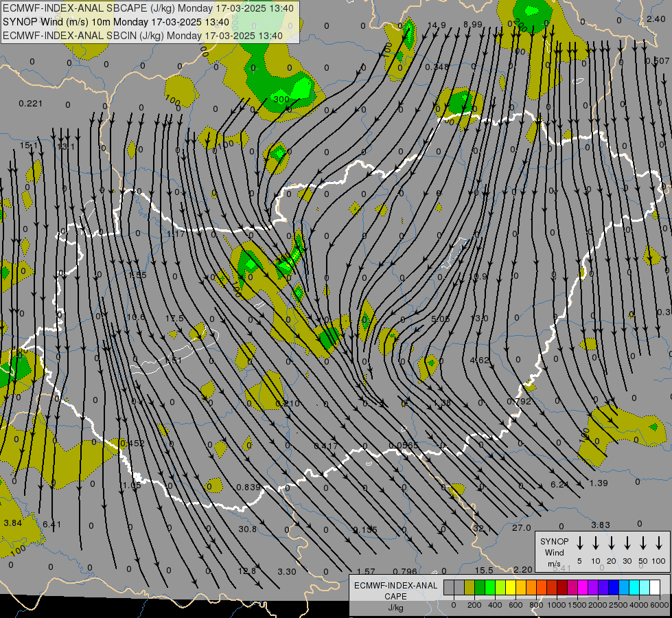This screenshot has width=672, height=618.
Task: Click the SYNOP Wind m/s legend label
Action: coord(554,552)
